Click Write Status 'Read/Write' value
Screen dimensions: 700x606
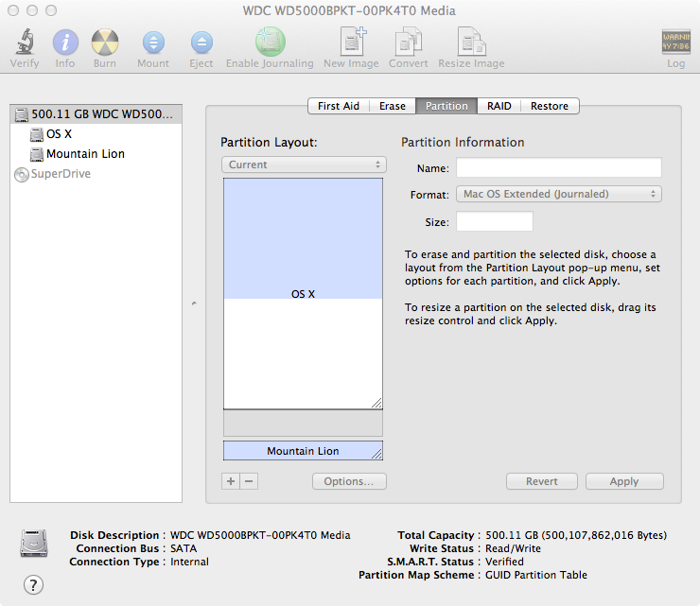point(513,548)
